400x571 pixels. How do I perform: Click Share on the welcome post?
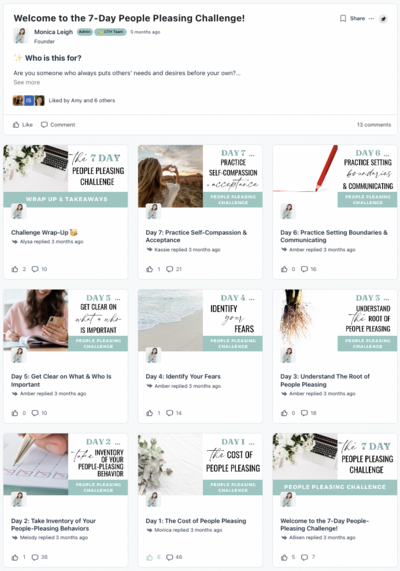357,18
